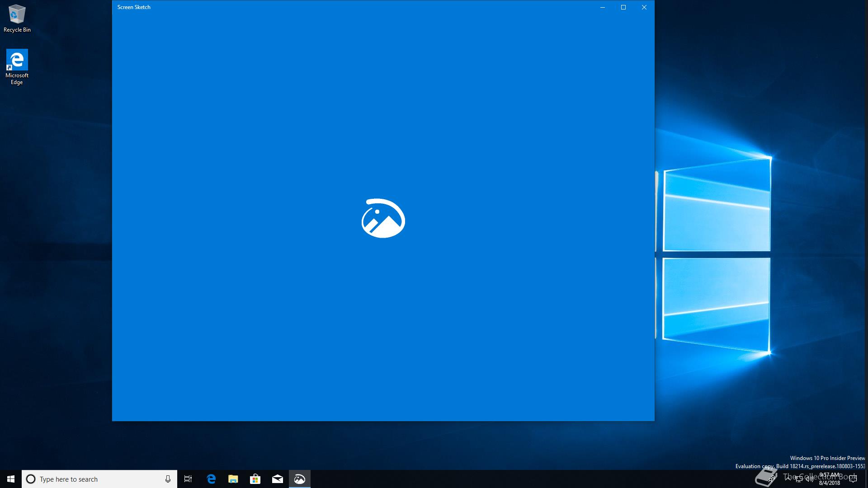This screenshot has width=868, height=488.
Task: Open Microsoft Store from taskbar
Action: tap(255, 479)
